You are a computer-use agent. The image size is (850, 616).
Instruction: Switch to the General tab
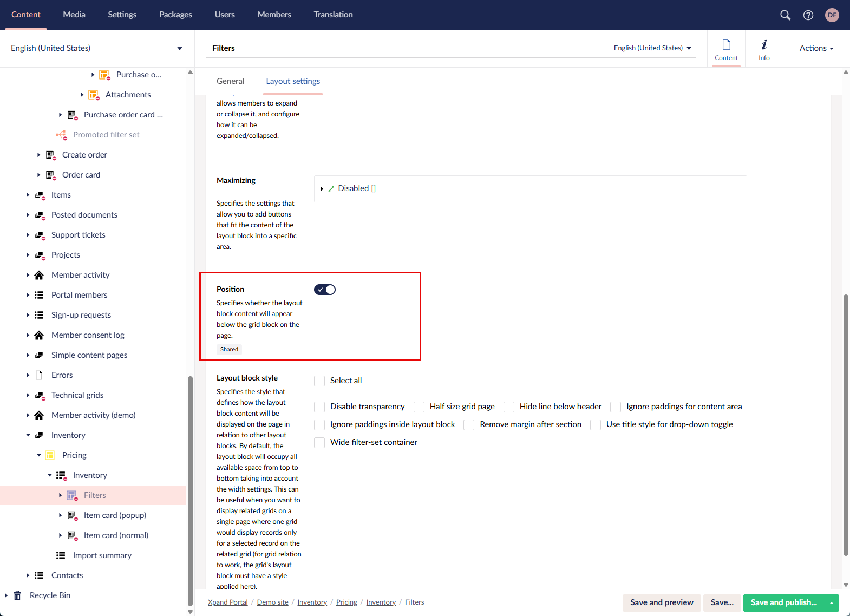coord(230,81)
